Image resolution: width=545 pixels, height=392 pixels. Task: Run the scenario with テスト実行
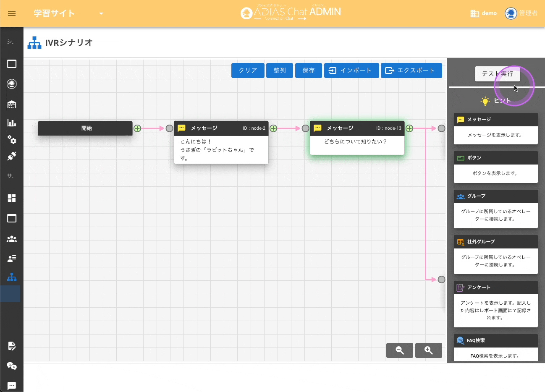[497, 74]
